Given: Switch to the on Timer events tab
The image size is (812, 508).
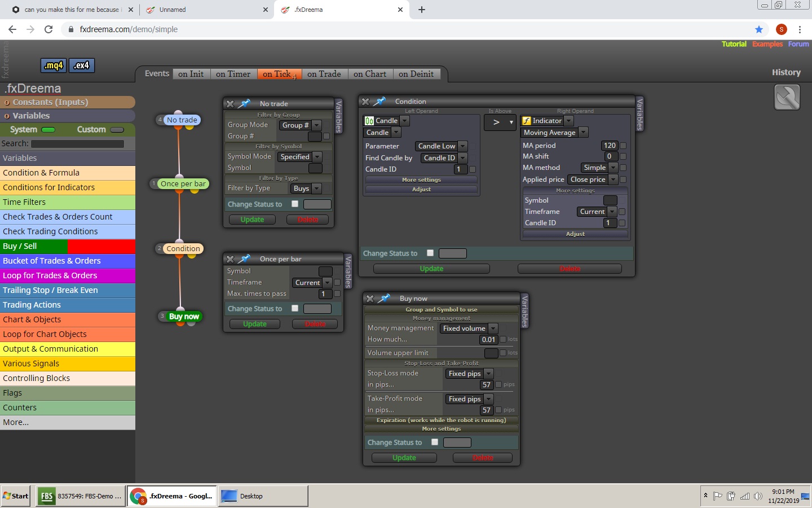Looking at the screenshot, I should [233, 74].
